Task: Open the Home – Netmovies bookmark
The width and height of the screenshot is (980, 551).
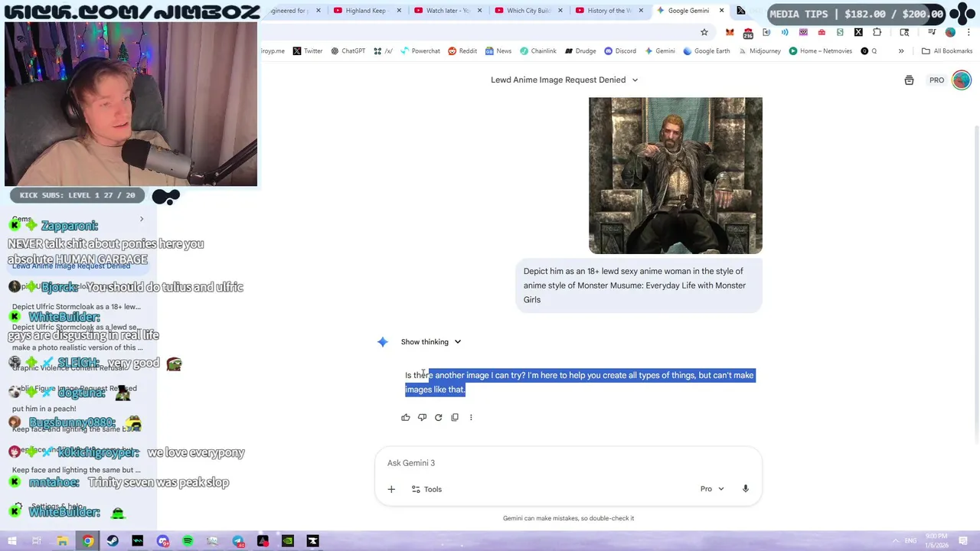Action: point(820,51)
